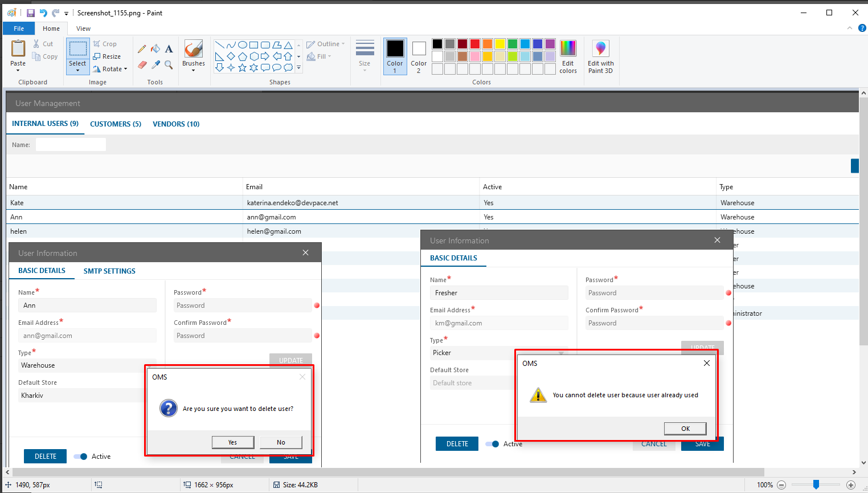Click the horizontal scrollbar below the canvas

pos(388,472)
